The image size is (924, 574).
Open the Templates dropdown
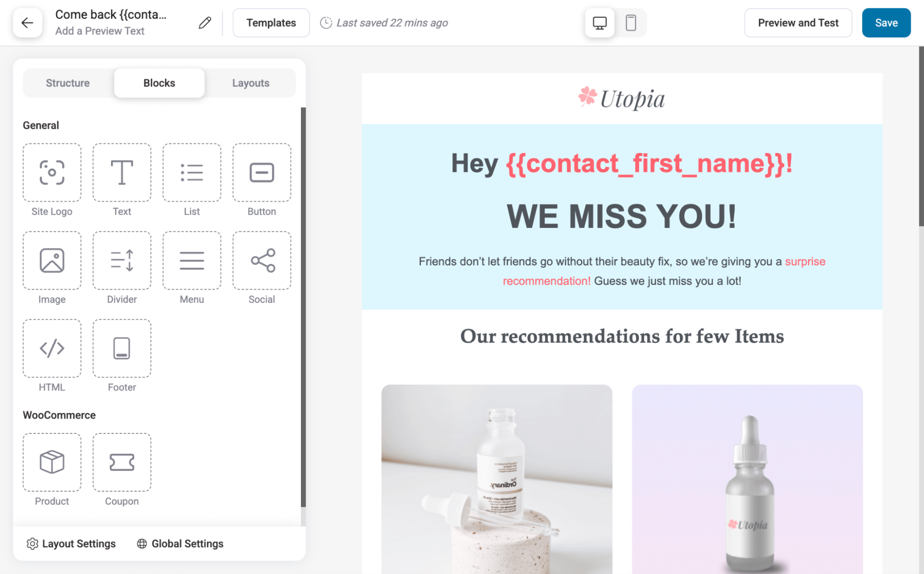[x=271, y=23]
